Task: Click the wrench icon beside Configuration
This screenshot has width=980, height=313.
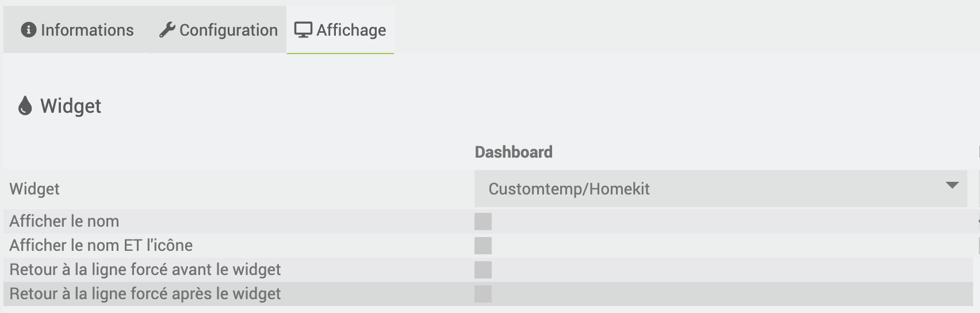Action: (x=167, y=30)
